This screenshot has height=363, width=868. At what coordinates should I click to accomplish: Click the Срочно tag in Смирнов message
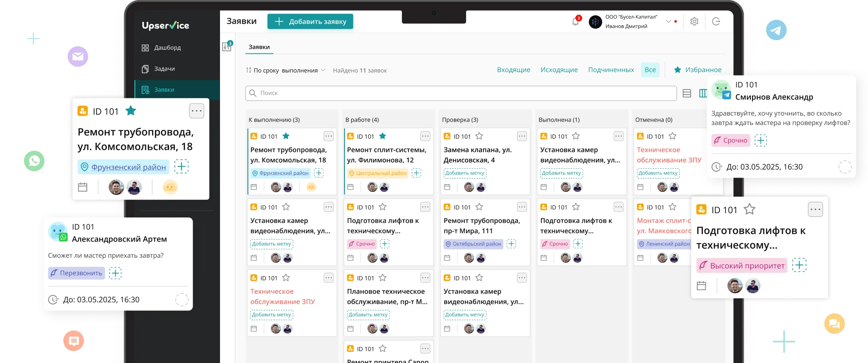731,140
